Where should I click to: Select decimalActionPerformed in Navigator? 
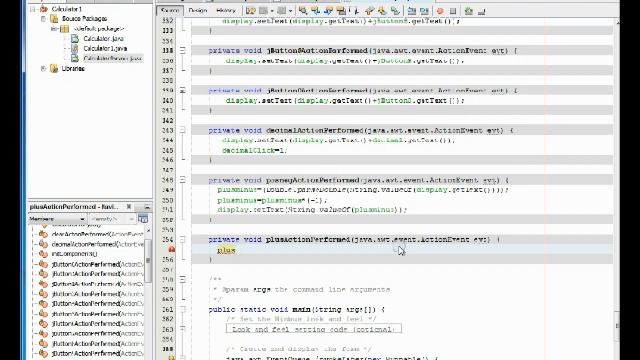98,244
